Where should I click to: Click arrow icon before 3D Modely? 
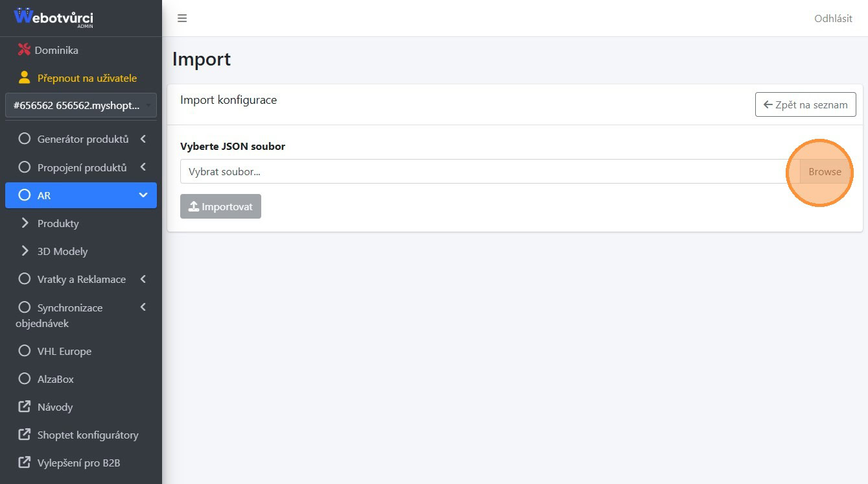[x=25, y=250]
